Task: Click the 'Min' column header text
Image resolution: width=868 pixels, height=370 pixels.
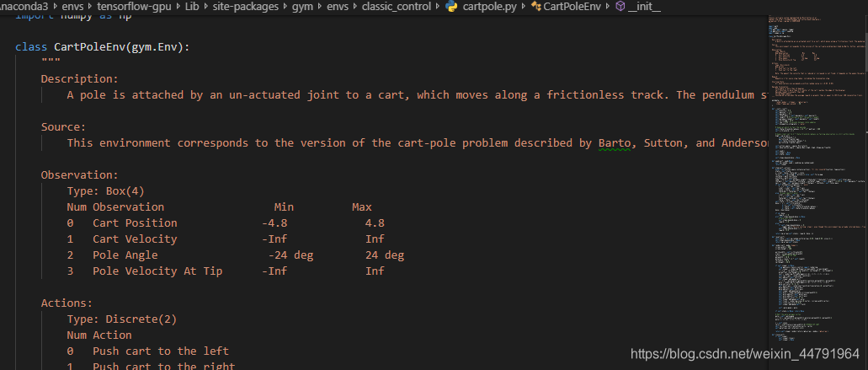Action: pyautogui.click(x=284, y=207)
